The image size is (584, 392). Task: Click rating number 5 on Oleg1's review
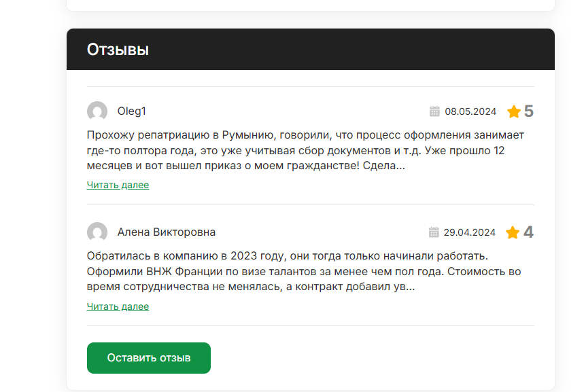[x=529, y=111]
